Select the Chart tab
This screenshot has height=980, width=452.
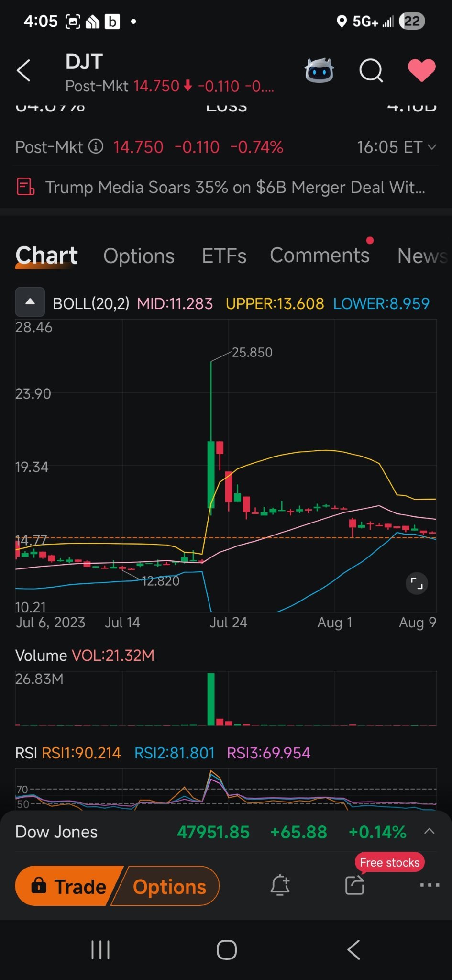(46, 256)
